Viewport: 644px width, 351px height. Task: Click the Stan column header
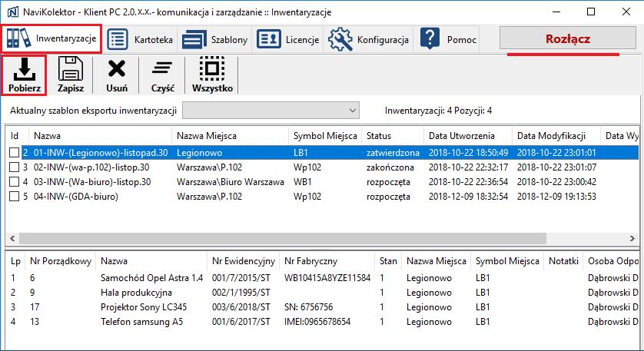click(388, 261)
